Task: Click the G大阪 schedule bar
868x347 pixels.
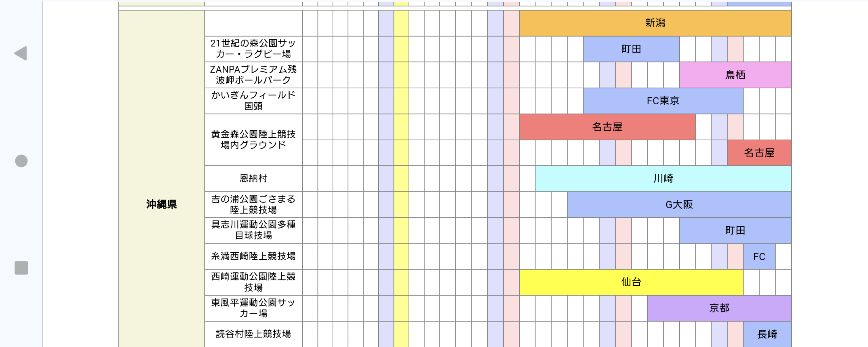Action: pyautogui.click(x=679, y=205)
